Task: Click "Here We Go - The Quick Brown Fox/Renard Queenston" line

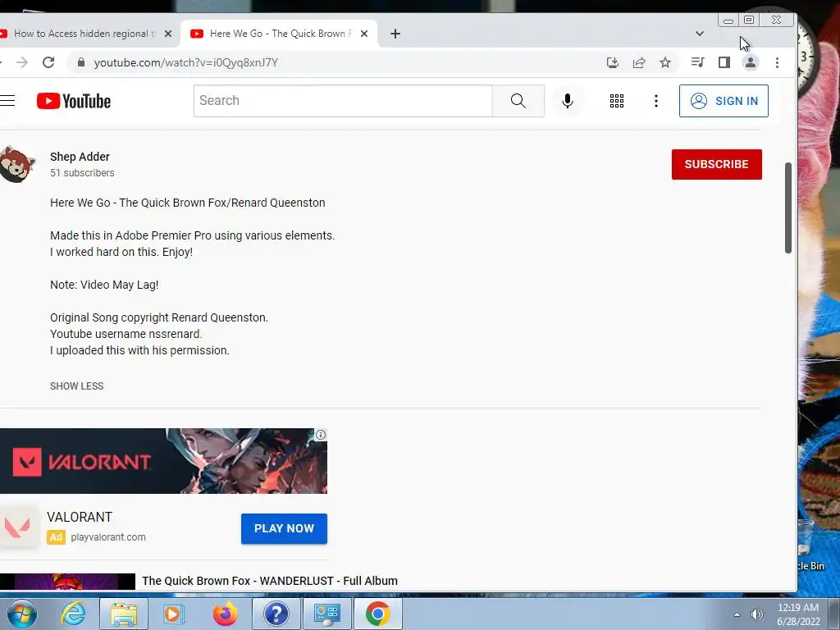Action: (x=188, y=203)
